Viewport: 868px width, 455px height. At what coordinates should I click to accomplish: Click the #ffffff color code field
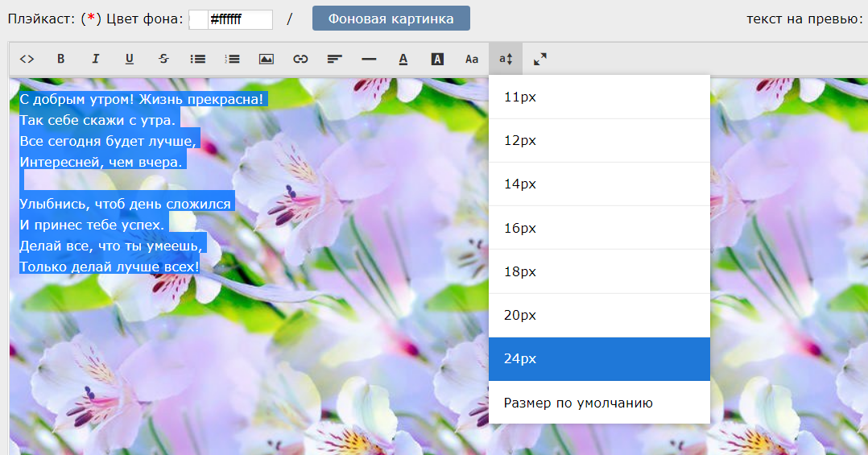coord(240,19)
